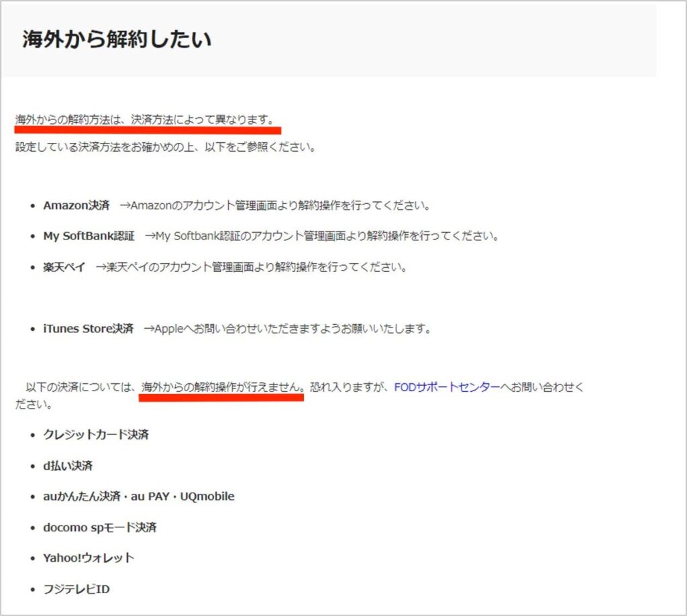
Task: Click the 楽天ペイのアカウント管理画面 instruction text
Action: click(252, 267)
